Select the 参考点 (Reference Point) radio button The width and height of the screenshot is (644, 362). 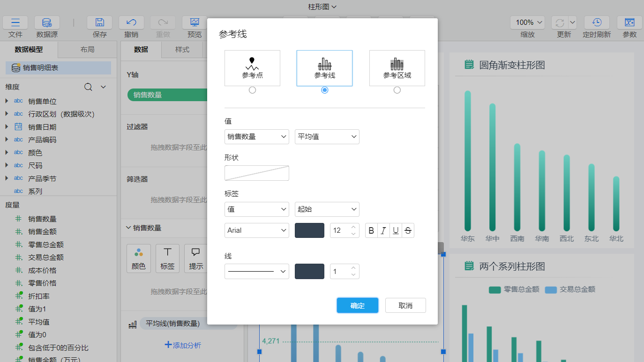click(252, 90)
